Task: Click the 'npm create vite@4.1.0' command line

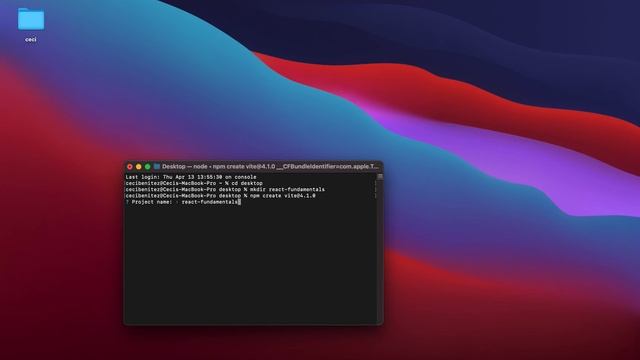Action: click(220, 196)
